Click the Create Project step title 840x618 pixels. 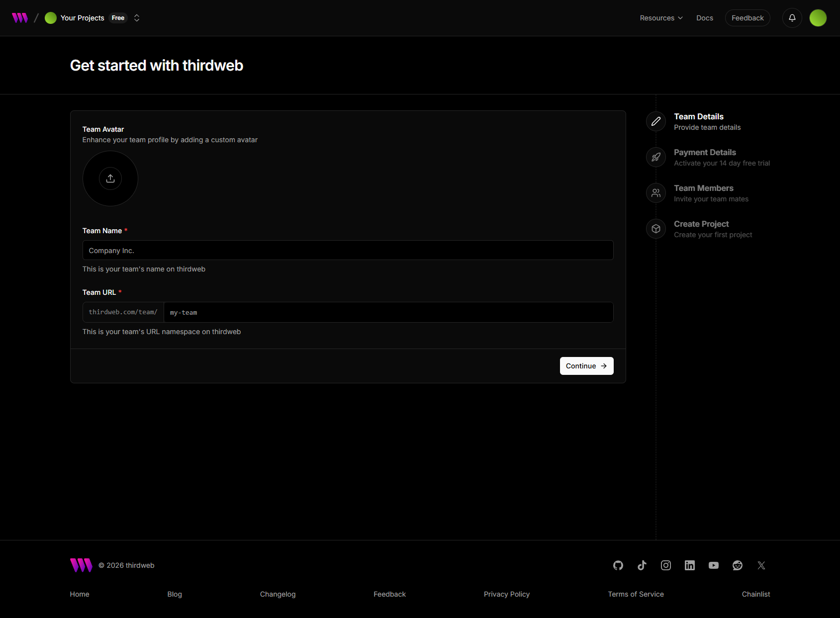(x=701, y=224)
